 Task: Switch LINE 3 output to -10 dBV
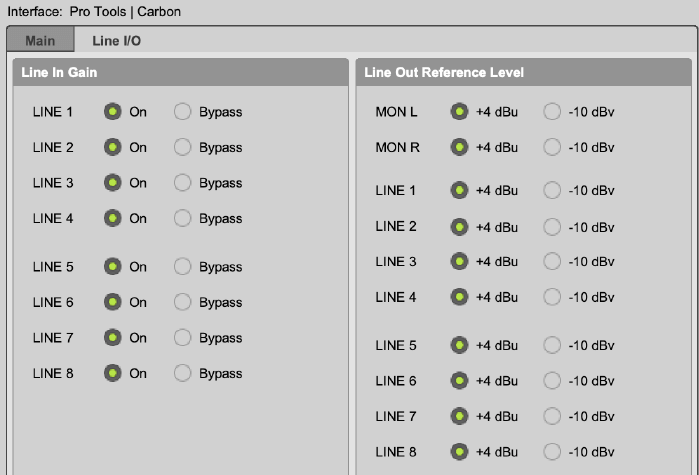[x=552, y=261]
